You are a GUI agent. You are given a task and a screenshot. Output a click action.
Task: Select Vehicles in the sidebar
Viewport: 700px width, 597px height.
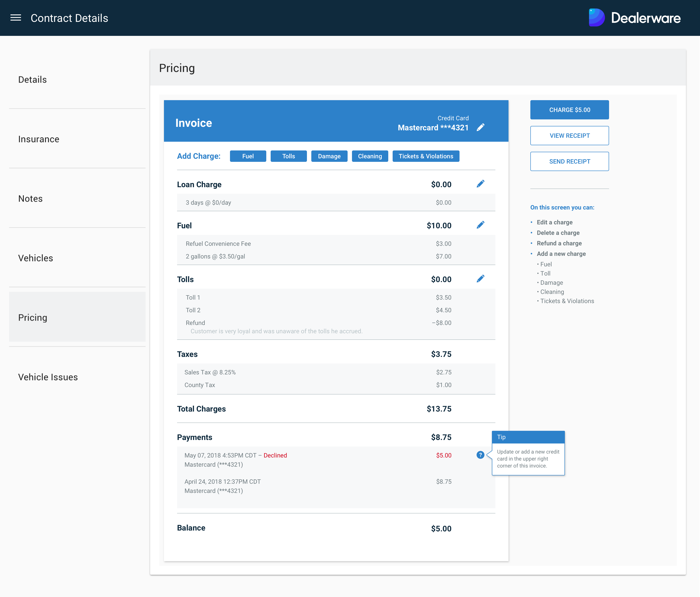click(35, 258)
